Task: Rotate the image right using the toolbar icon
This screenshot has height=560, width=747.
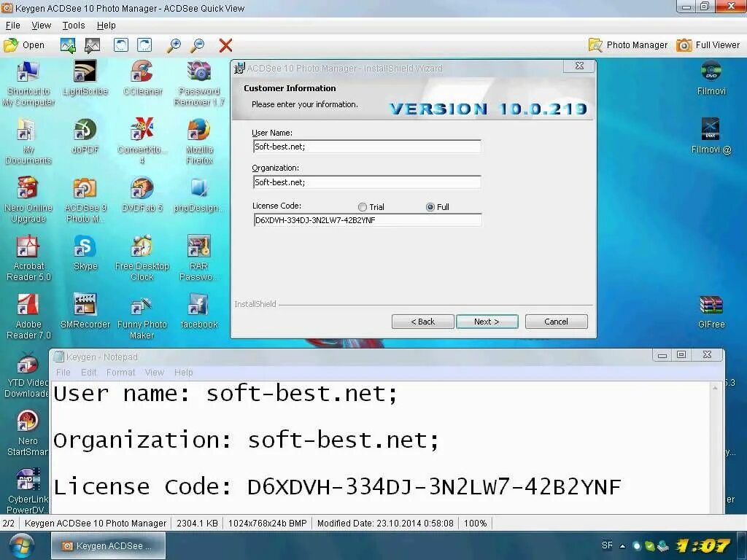Action: point(144,45)
